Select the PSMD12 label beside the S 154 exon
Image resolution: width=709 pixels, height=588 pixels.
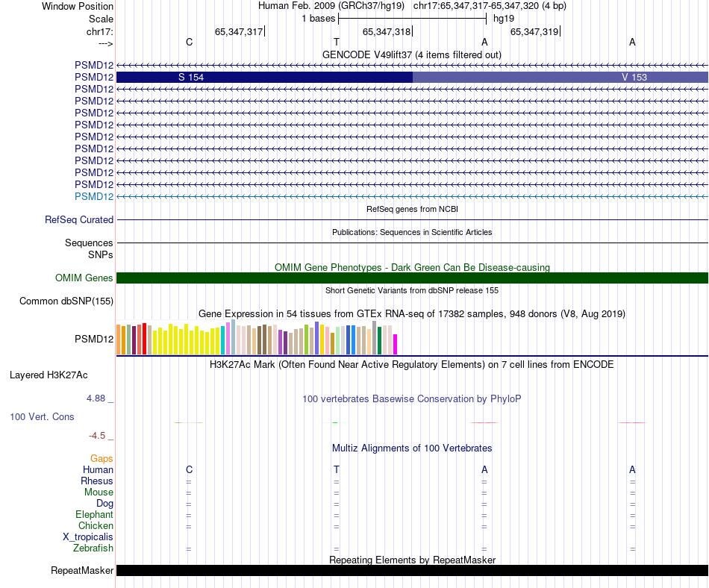(x=94, y=78)
